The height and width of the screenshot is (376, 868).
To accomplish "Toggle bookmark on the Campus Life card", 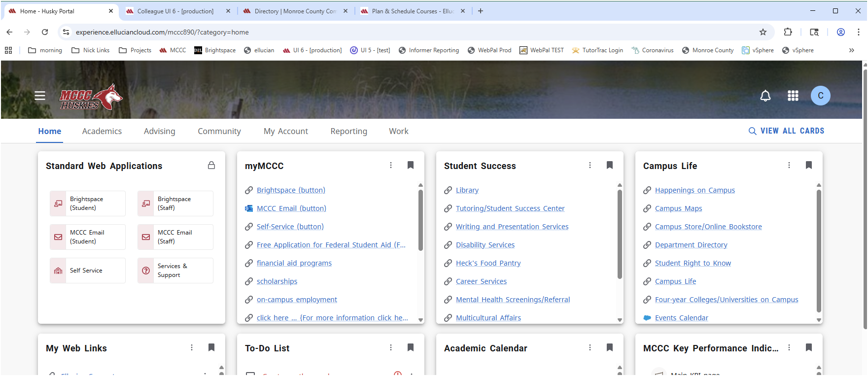I will 808,166.
